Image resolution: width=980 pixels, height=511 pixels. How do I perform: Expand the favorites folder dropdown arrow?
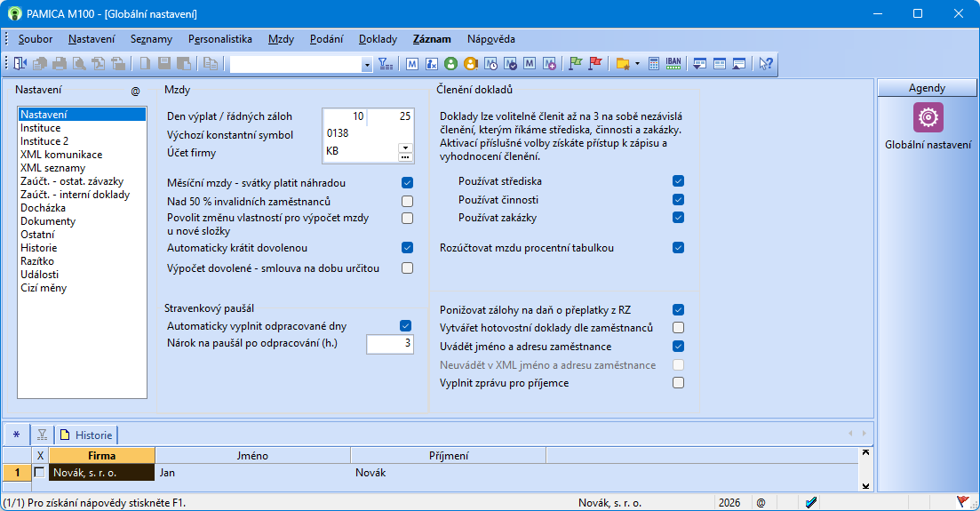point(637,64)
